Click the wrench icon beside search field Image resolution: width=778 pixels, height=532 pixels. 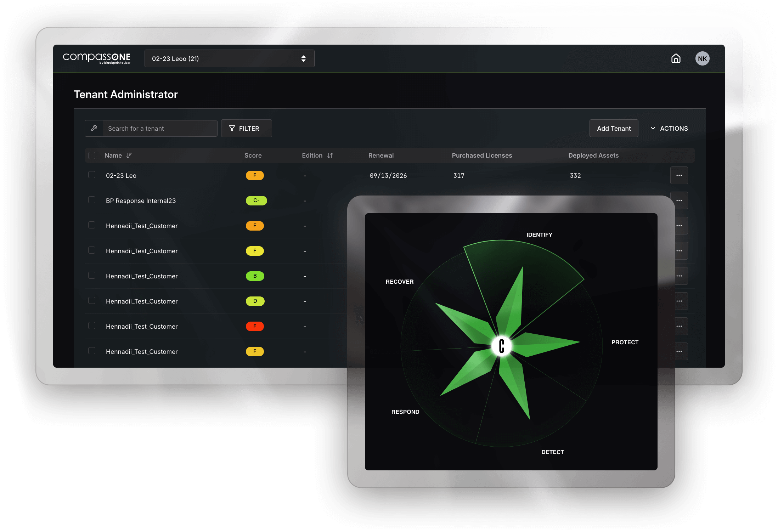click(94, 128)
